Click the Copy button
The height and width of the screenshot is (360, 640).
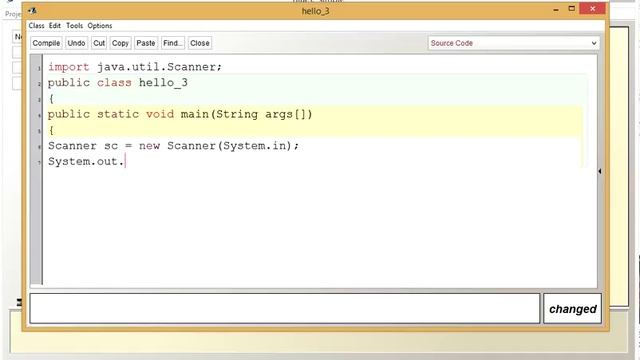coord(120,43)
